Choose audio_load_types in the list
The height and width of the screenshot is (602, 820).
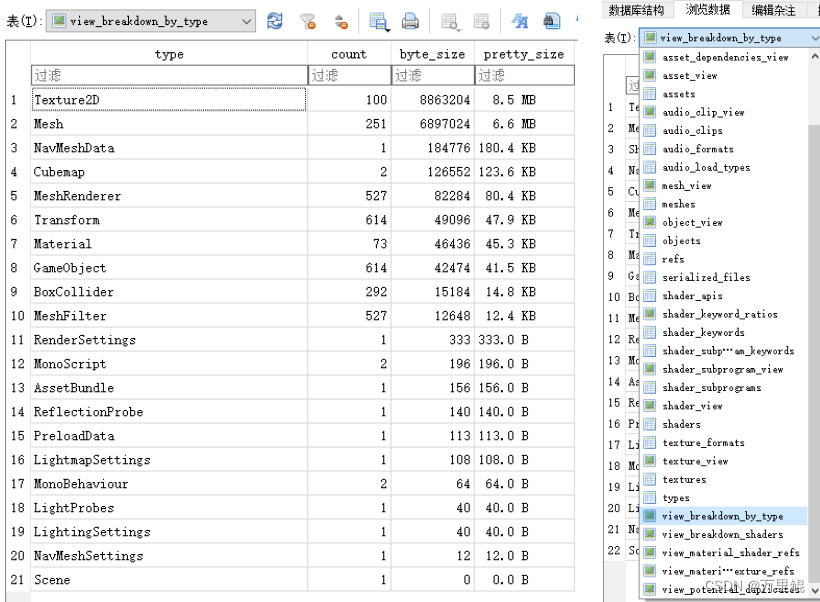(725, 167)
